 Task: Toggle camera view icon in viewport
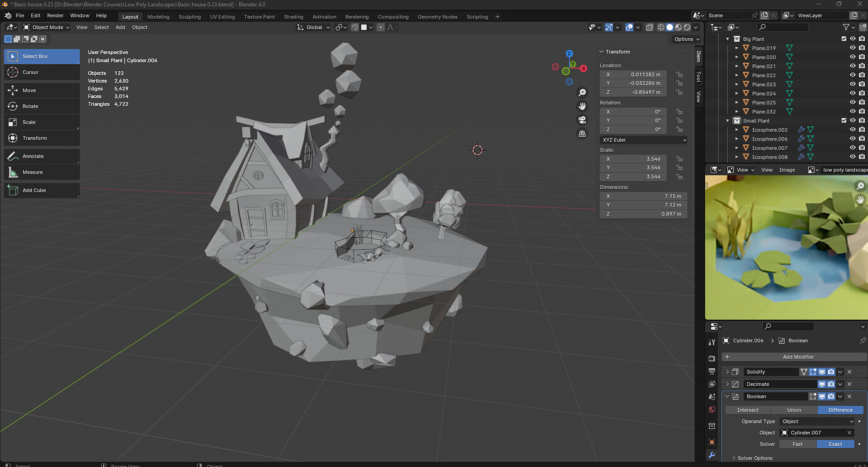click(x=582, y=120)
